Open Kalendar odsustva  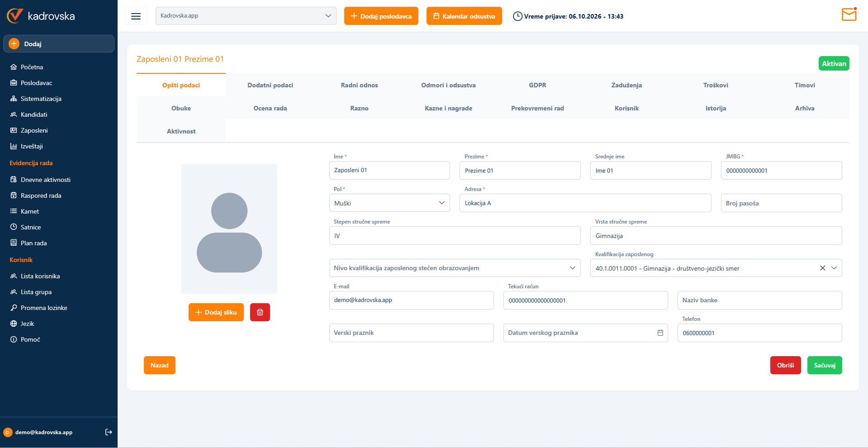click(x=464, y=16)
